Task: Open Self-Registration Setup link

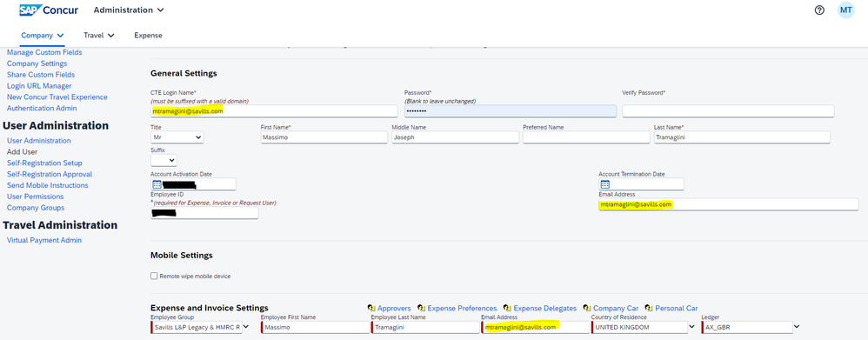Action: click(x=44, y=163)
